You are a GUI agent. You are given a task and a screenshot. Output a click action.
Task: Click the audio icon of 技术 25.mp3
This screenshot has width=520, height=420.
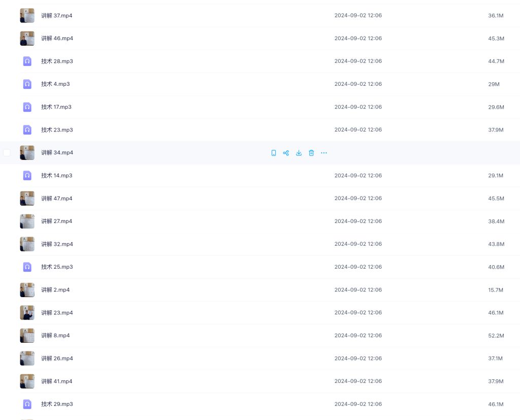(27, 267)
